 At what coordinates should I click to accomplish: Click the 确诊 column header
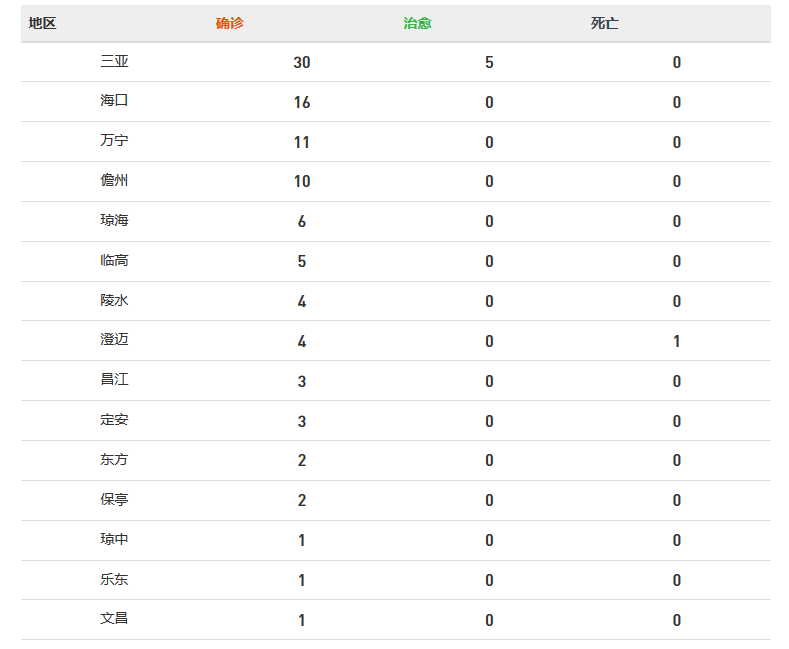pyautogui.click(x=229, y=23)
